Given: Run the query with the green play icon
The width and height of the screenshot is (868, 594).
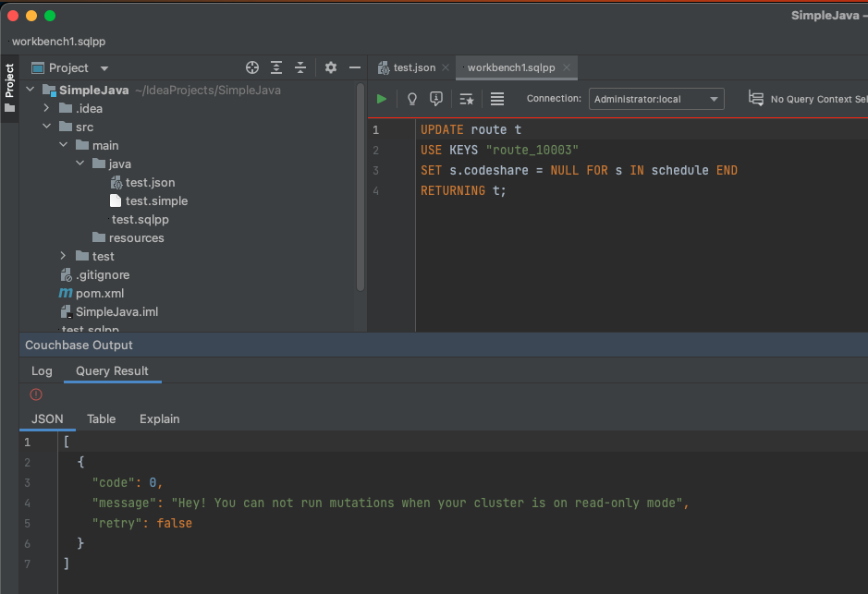Looking at the screenshot, I should click(x=382, y=99).
